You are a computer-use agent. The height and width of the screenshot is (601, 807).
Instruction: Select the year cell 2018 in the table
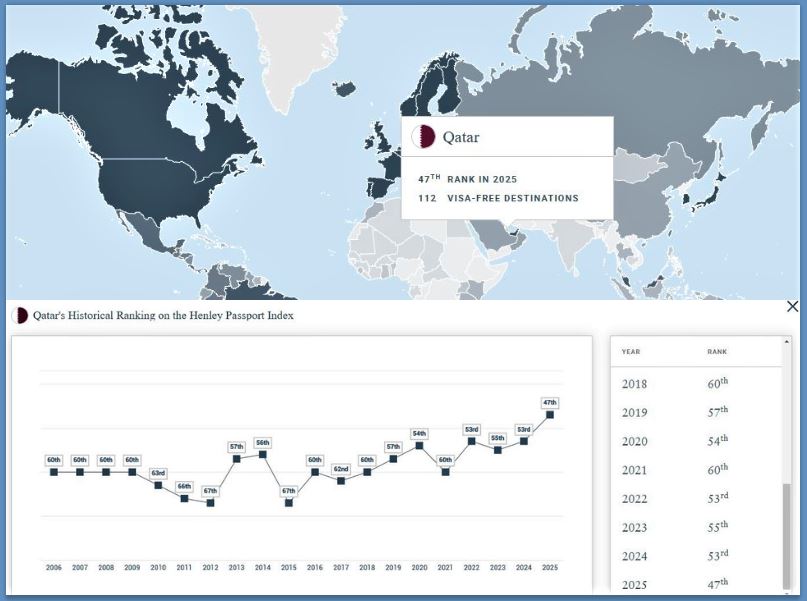(x=634, y=384)
